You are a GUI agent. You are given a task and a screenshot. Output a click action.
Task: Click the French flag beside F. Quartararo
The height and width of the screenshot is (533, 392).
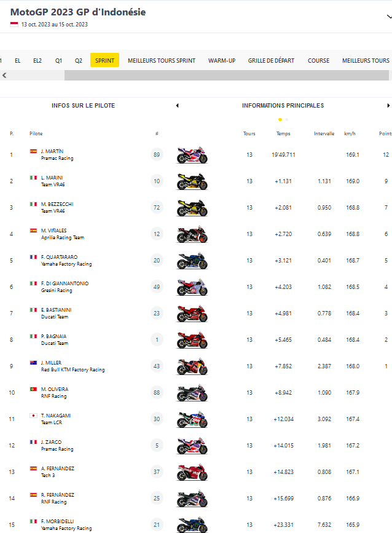coord(33,257)
